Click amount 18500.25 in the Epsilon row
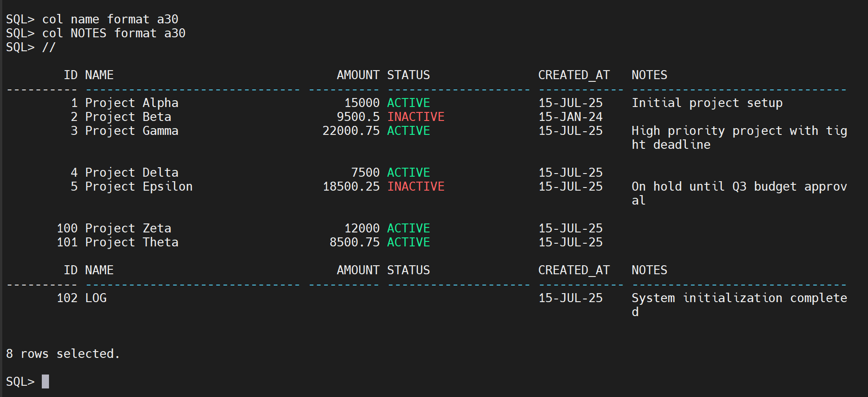Screen dimensions: 868x397 coord(351,187)
